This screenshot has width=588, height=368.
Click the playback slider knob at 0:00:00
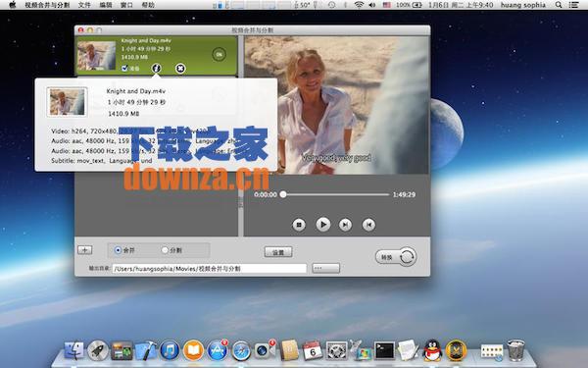[x=283, y=194]
